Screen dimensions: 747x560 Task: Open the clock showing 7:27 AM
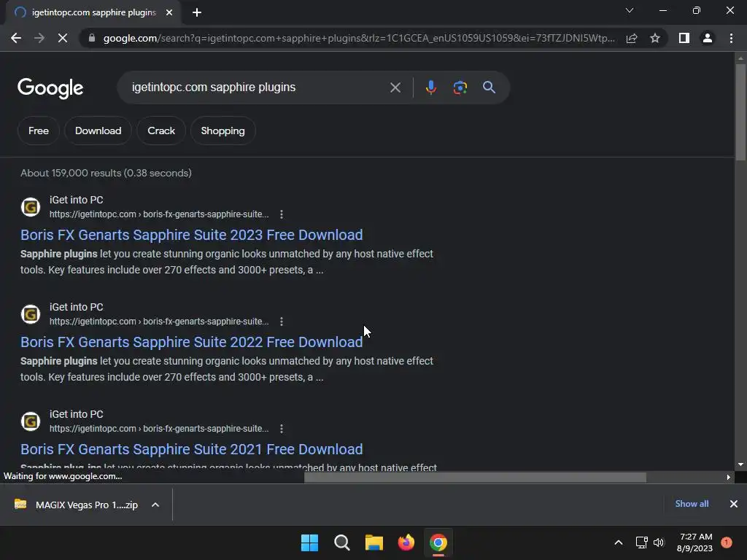click(x=694, y=542)
